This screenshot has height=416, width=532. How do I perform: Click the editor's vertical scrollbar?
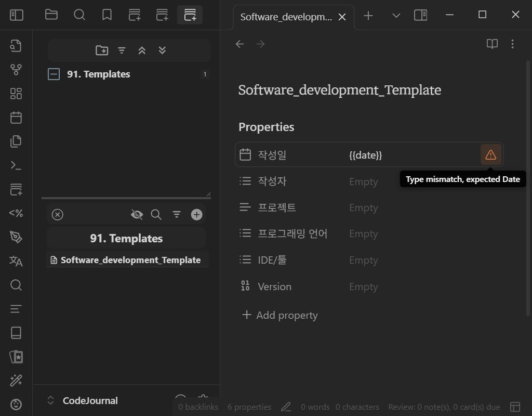pos(529,187)
